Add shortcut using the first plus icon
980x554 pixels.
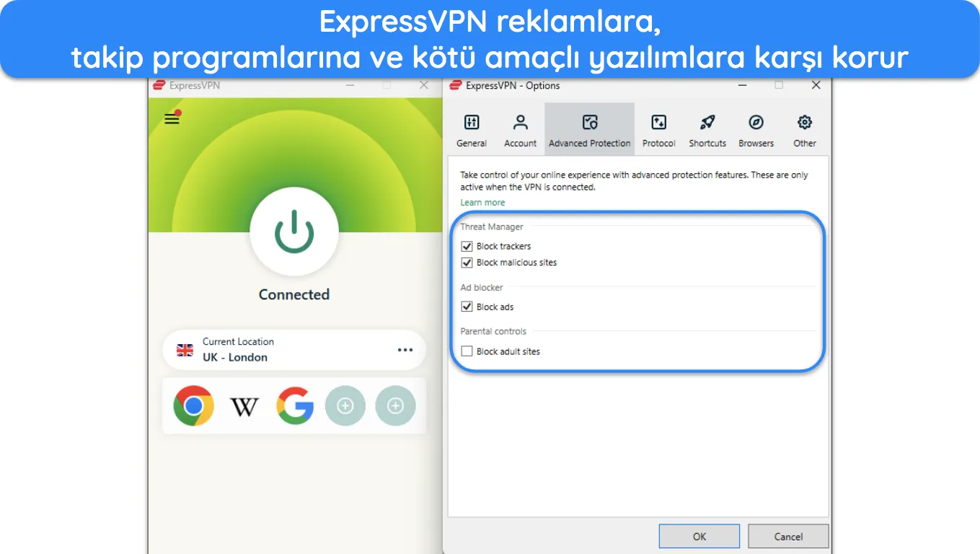[345, 405]
